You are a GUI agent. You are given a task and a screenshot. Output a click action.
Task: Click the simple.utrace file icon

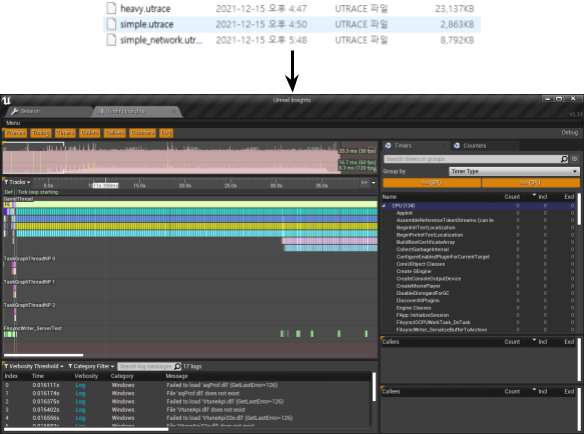pyautogui.click(x=111, y=24)
